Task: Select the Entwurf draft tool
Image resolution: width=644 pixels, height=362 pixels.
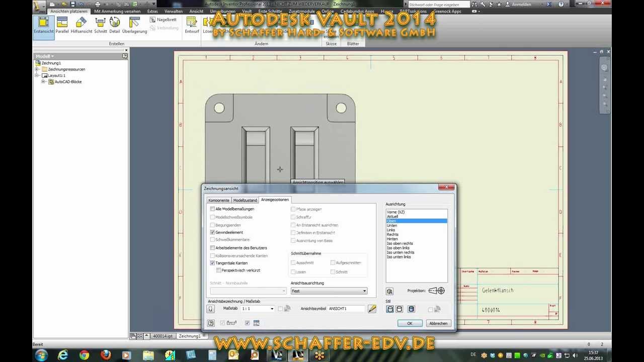Action: (192, 25)
